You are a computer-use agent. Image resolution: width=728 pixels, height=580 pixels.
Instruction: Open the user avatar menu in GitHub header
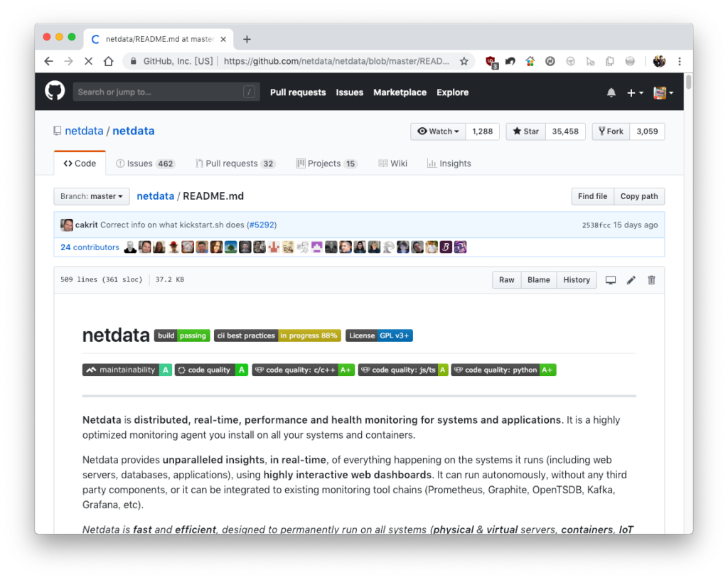pos(663,93)
